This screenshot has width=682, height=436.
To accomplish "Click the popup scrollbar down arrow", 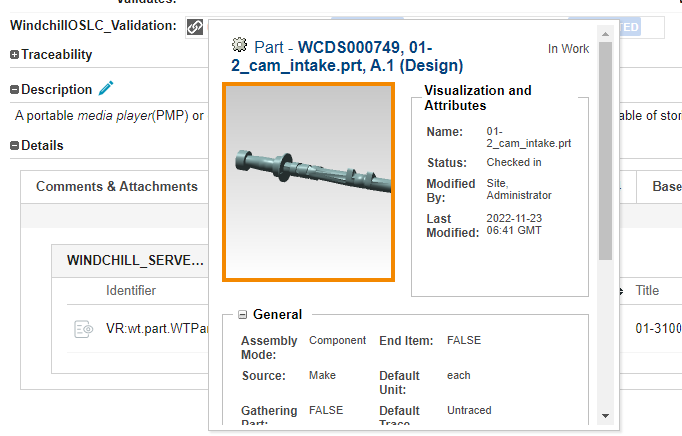I will point(605,416).
